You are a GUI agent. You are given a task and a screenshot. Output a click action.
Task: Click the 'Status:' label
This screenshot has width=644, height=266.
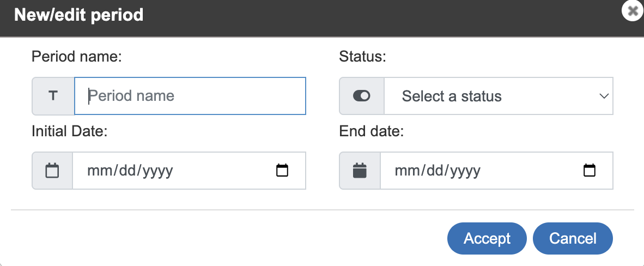(363, 56)
